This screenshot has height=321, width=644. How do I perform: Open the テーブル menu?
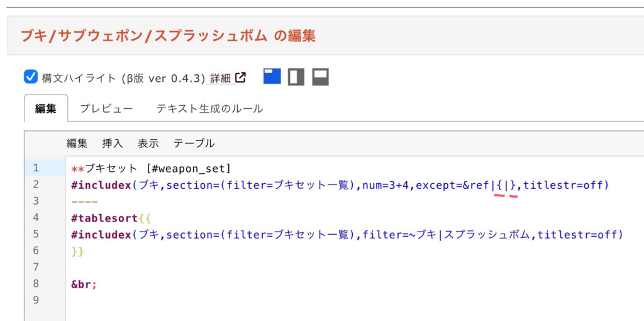point(194,144)
